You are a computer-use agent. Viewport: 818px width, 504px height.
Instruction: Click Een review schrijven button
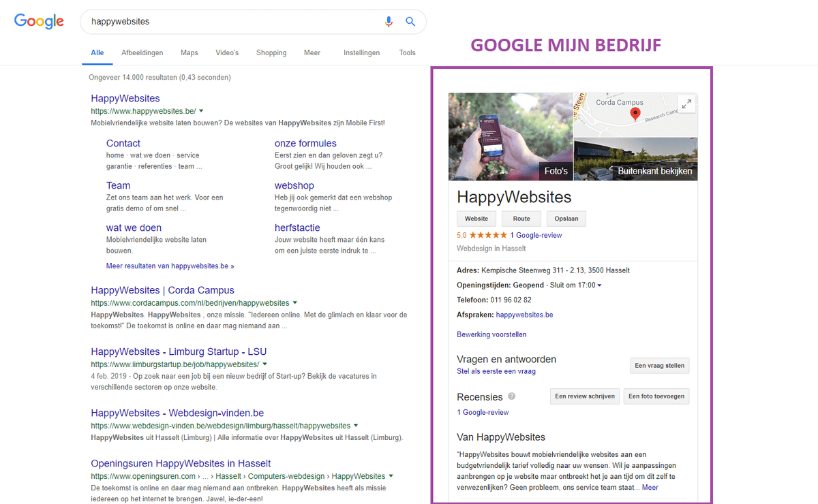click(x=585, y=396)
